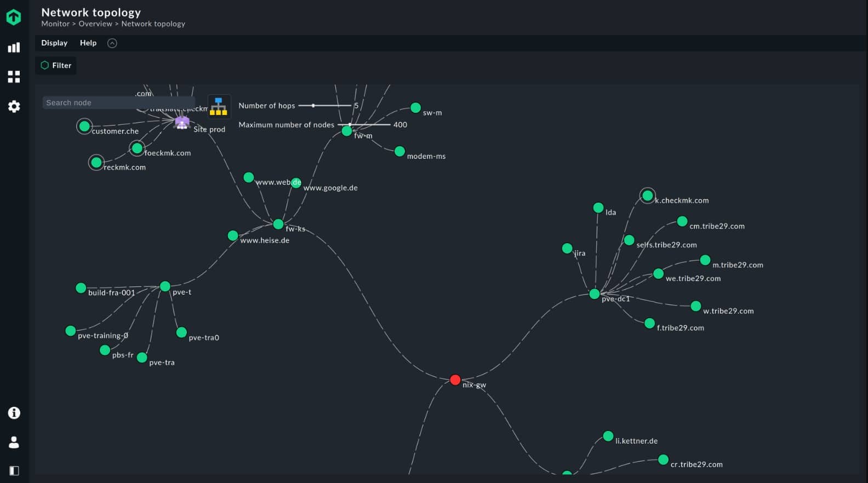Screen dimensions: 868x483
Task: Click the Checkmk logo icon
Action: (14, 17)
